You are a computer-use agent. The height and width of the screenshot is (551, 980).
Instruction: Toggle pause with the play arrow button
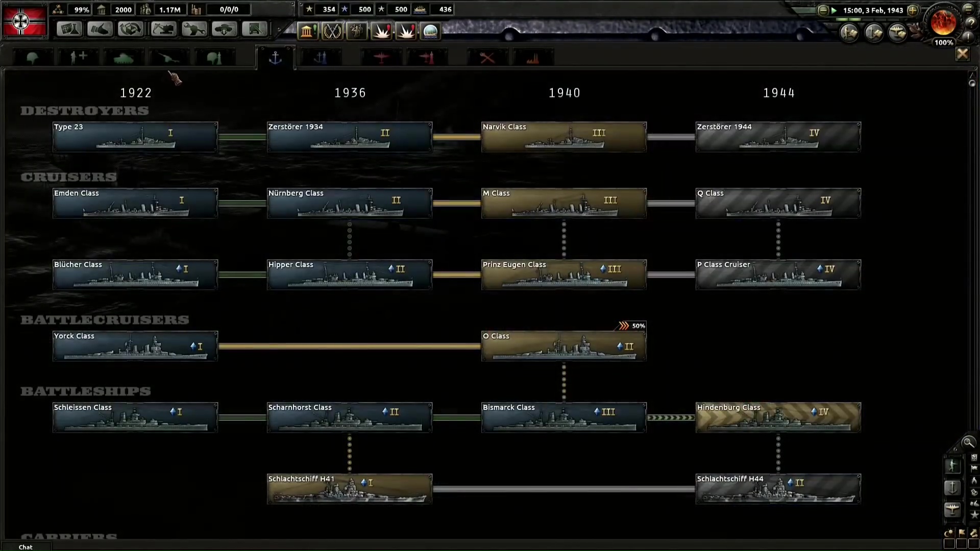click(834, 10)
